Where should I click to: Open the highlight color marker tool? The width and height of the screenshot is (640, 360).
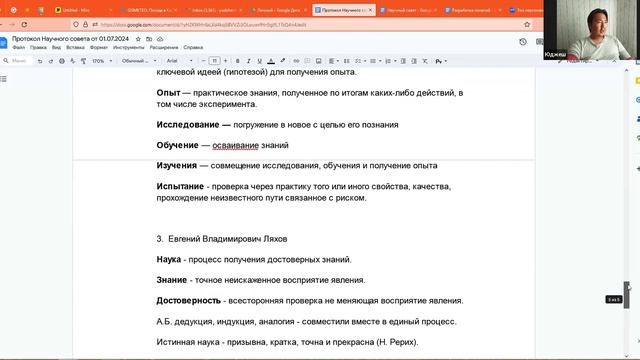click(x=282, y=61)
